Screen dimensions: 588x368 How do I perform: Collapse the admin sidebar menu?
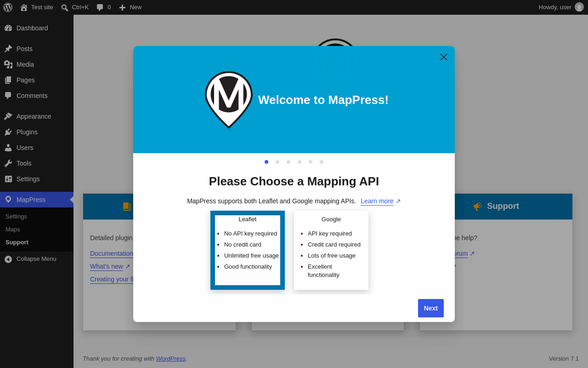pos(37,259)
